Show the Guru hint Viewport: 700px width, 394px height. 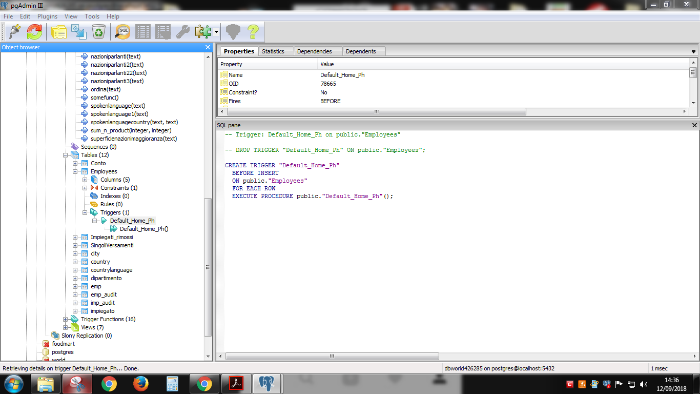pos(233,32)
